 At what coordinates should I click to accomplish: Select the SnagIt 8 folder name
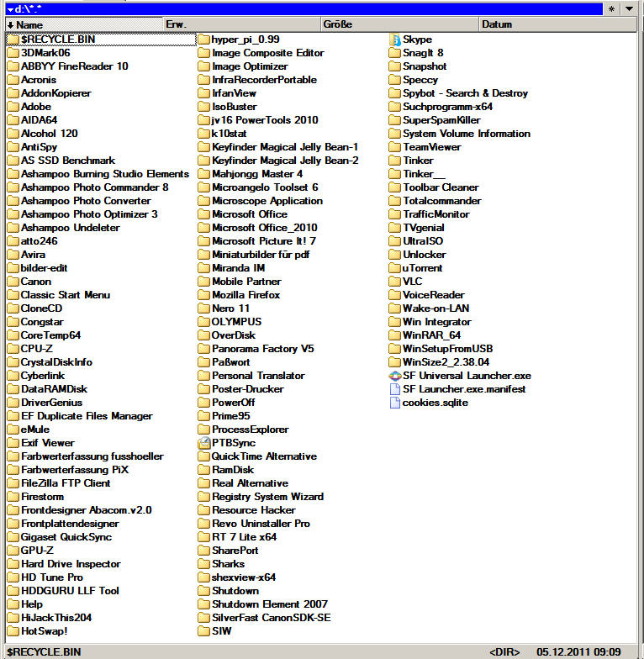tap(423, 53)
